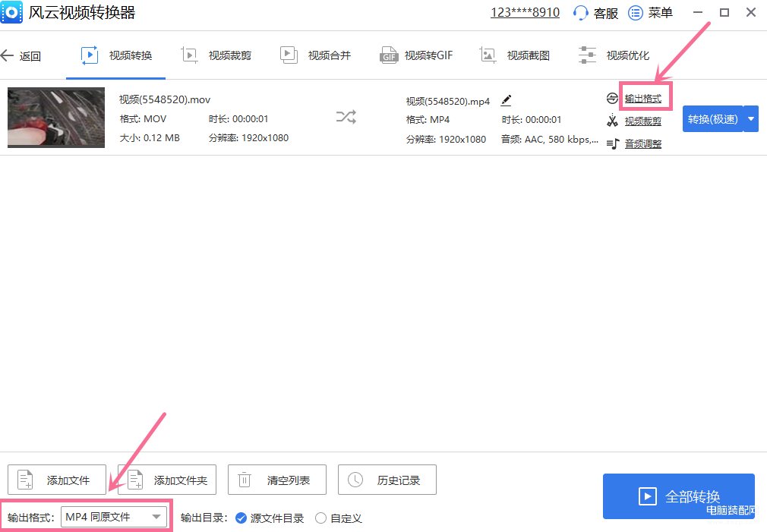Select the 视频转换 tab icon

click(90, 55)
